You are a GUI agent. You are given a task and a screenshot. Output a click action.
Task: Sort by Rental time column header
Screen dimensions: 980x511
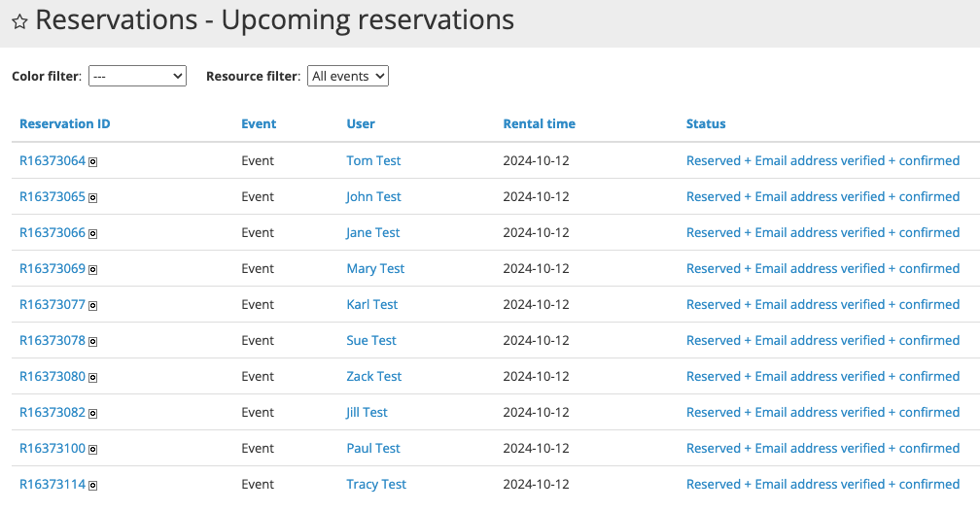539,123
